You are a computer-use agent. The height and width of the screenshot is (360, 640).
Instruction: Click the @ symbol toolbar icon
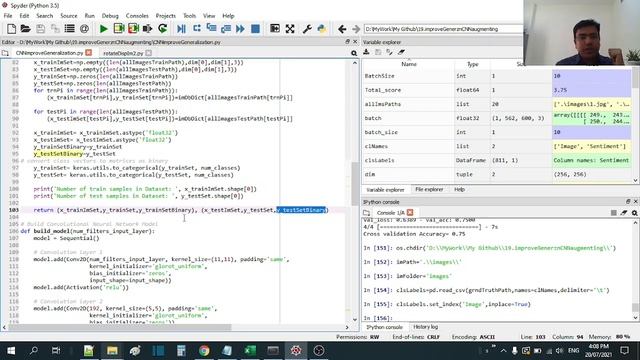point(84,29)
